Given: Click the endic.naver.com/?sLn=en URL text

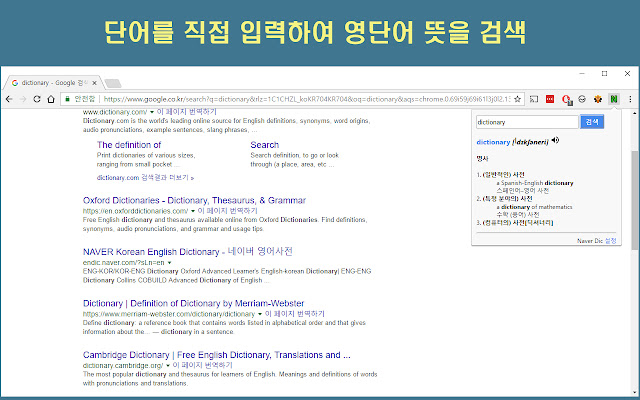Looking at the screenshot, I should tap(124, 262).
